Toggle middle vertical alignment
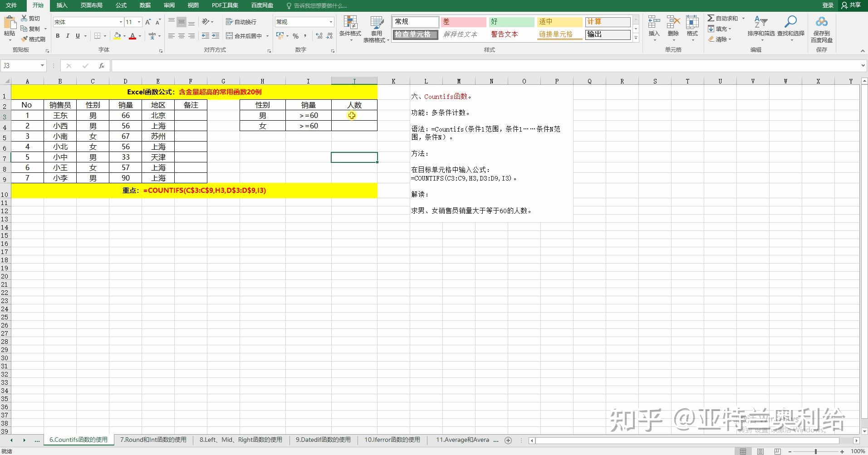Image resolution: width=868 pixels, height=455 pixels. pos(181,22)
